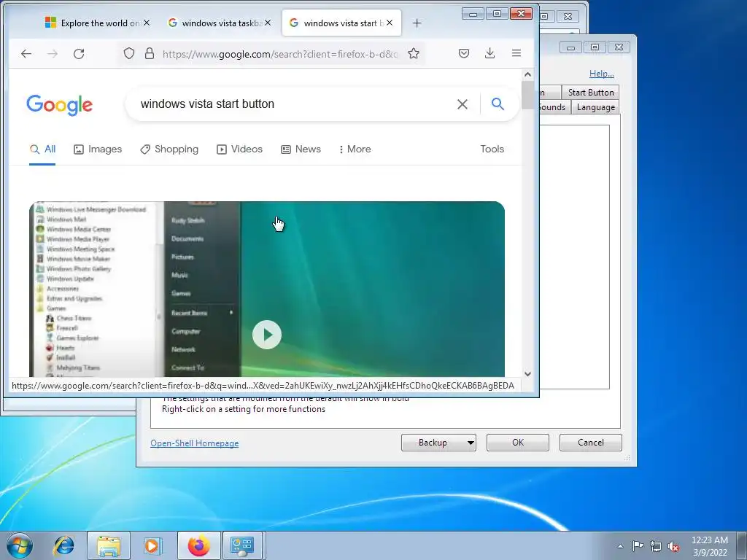Expand the More search categories menu

pyautogui.click(x=355, y=149)
